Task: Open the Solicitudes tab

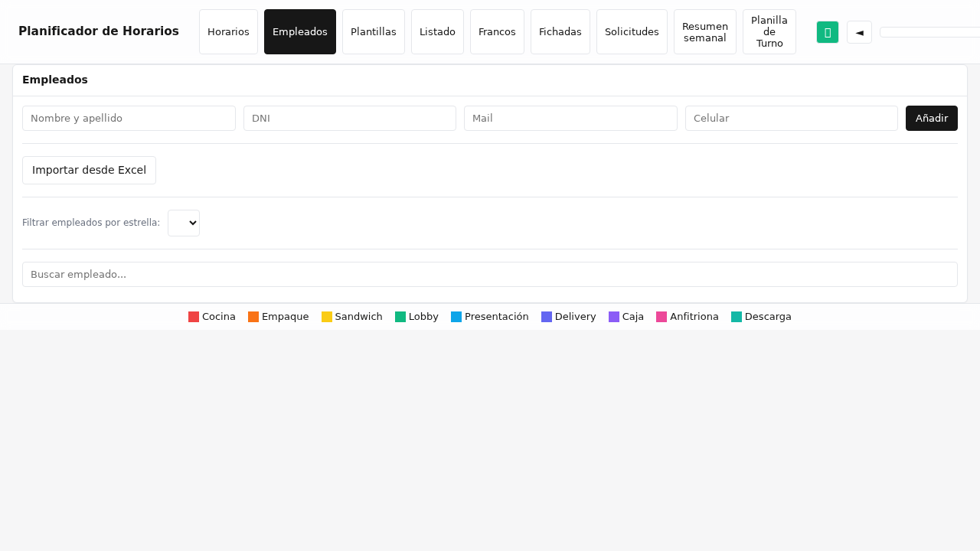Action: coord(632,32)
